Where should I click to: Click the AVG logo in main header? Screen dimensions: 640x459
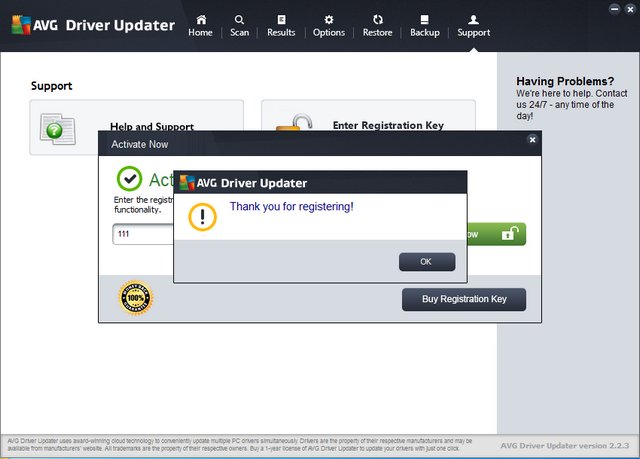[x=21, y=25]
